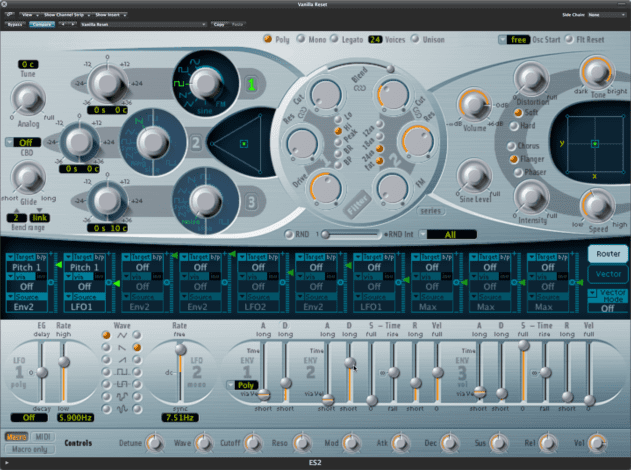Click the Copy button
This screenshot has width=631, height=470.
tap(219, 25)
